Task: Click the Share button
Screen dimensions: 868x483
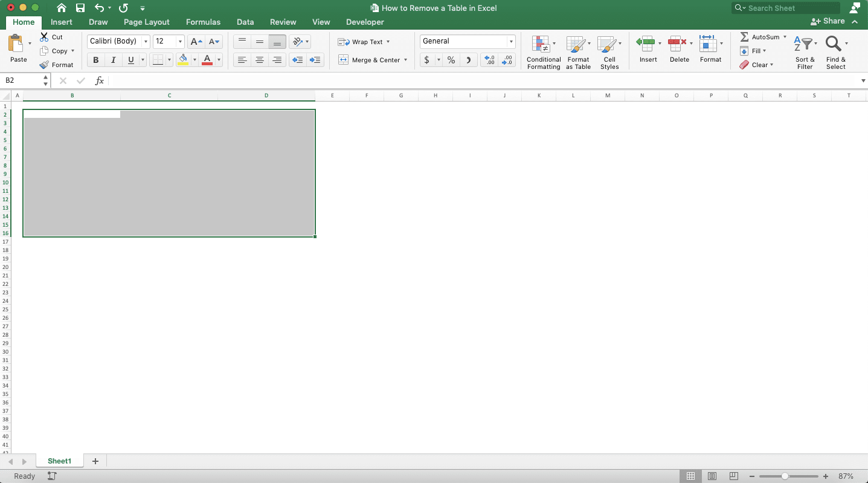Action: tap(828, 21)
